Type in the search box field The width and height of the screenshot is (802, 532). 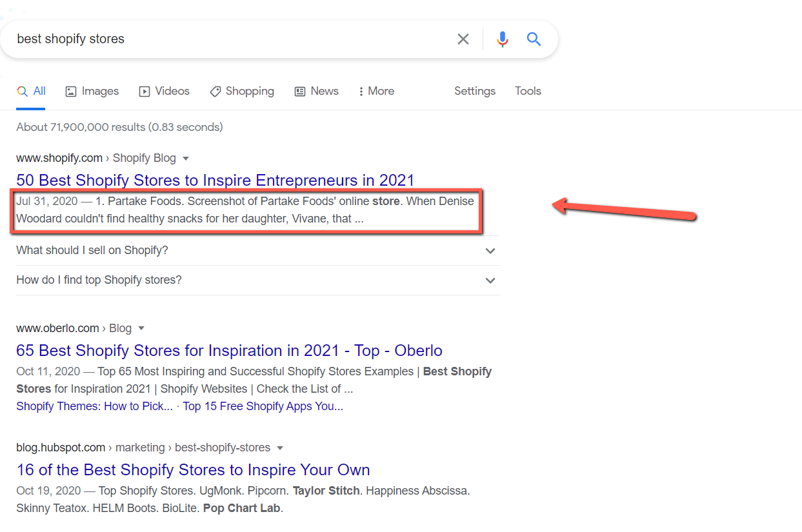pos(226,39)
